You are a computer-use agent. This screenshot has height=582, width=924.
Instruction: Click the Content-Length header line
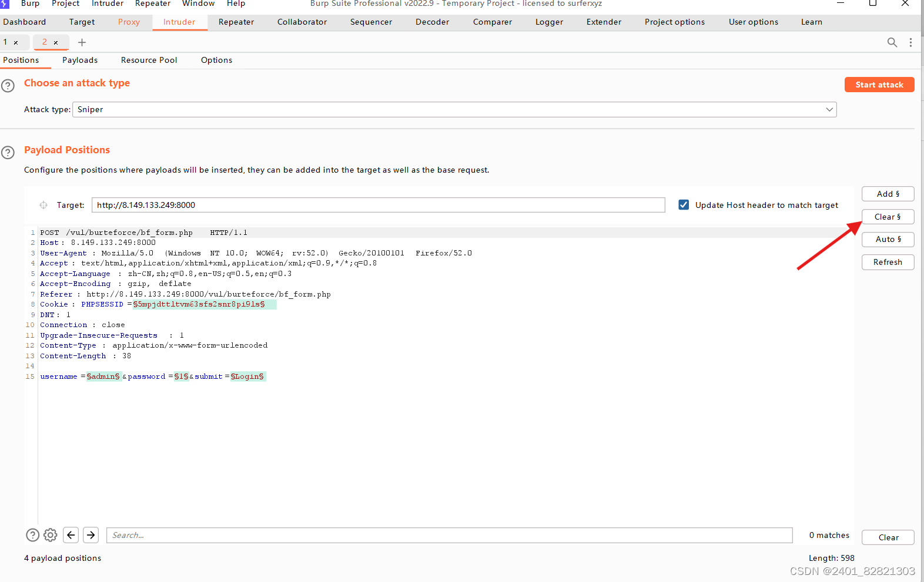pos(86,356)
